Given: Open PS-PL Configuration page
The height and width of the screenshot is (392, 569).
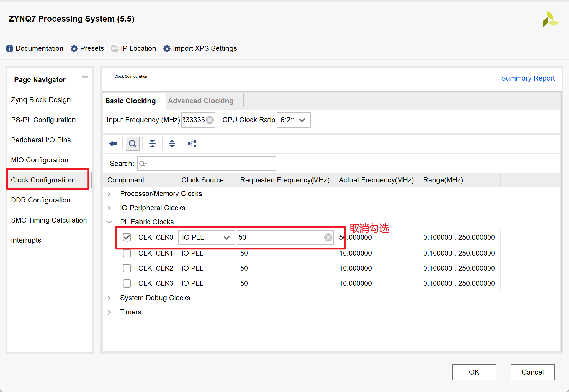Looking at the screenshot, I should pos(43,120).
